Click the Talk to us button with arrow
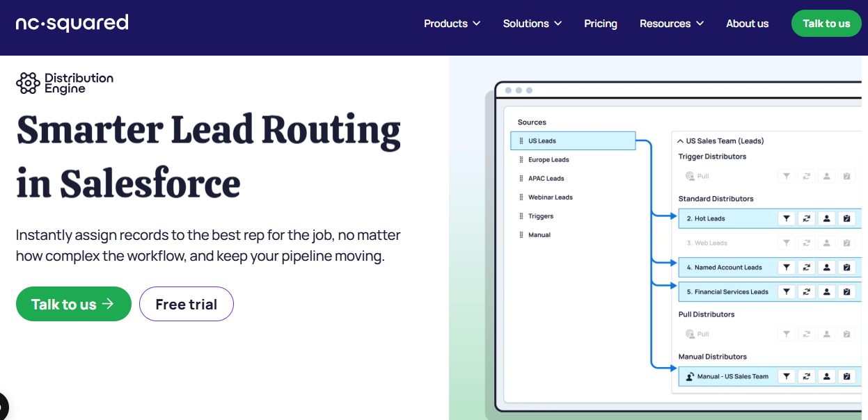The image size is (868, 420). click(74, 304)
